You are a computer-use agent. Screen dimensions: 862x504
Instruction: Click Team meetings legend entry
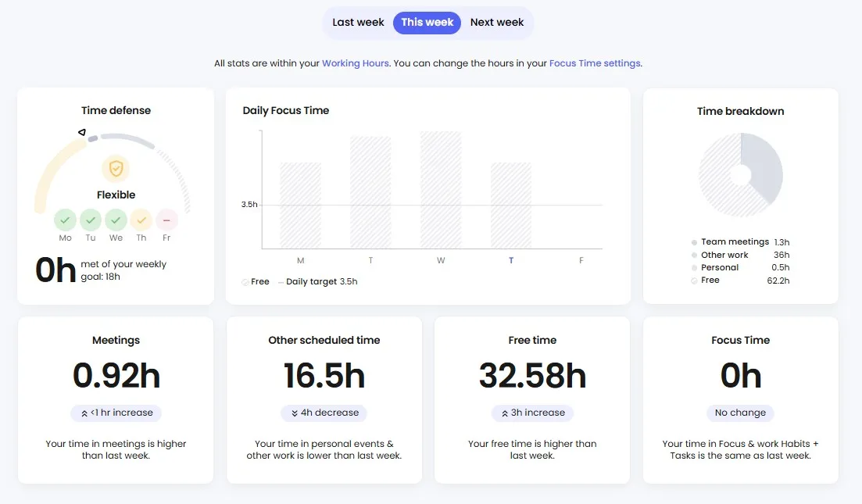[x=735, y=242]
